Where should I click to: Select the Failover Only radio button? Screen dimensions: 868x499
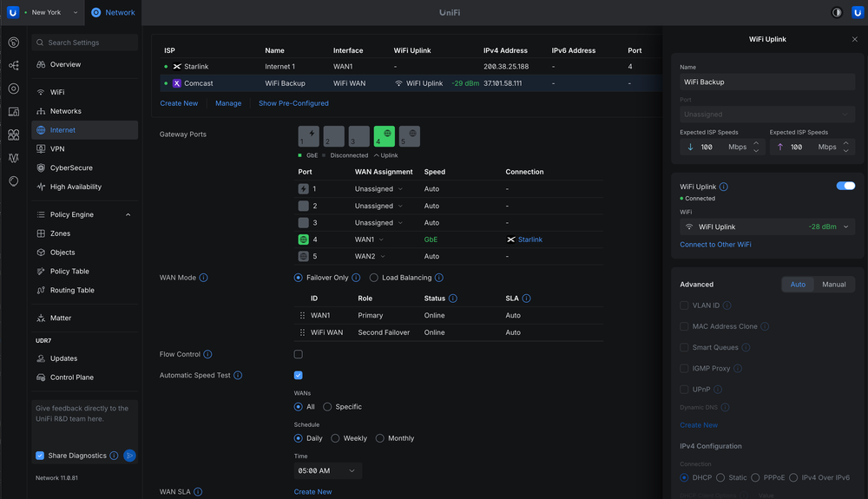299,278
